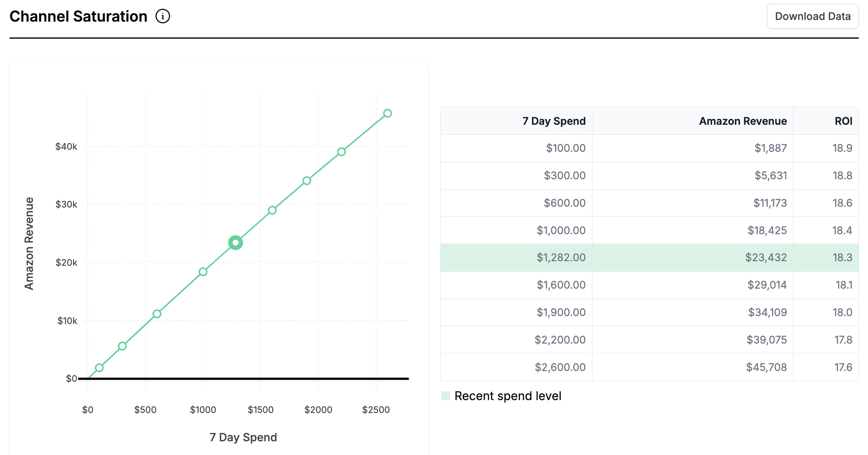Click the Amazon Revenue column header
Screen dimensions: 868x455
click(742, 121)
